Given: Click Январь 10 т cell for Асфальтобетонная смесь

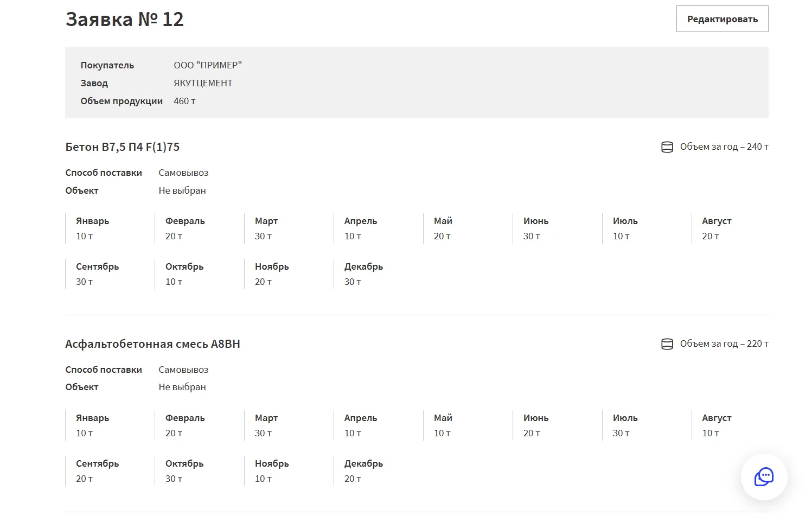Looking at the screenshot, I should (x=92, y=425).
